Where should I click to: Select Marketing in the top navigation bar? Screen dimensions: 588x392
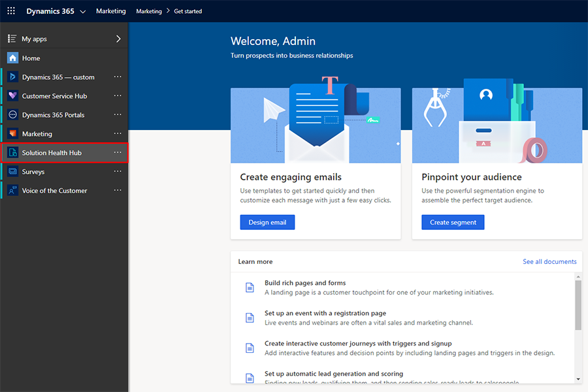tap(110, 10)
